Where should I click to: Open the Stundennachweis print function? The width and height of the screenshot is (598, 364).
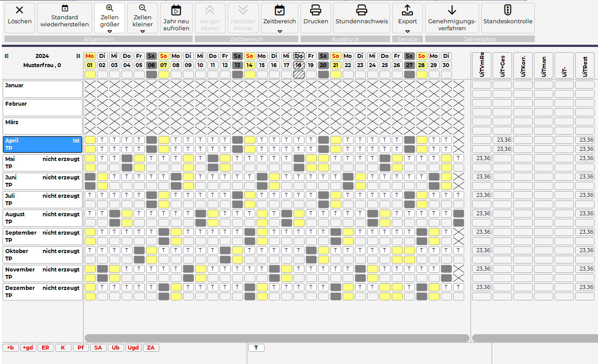click(x=362, y=10)
